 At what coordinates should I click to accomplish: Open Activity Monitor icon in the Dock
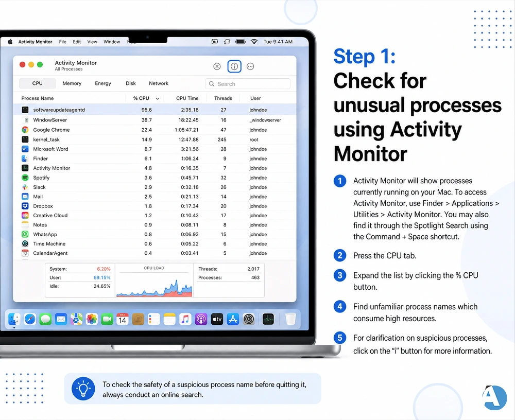[268, 319]
